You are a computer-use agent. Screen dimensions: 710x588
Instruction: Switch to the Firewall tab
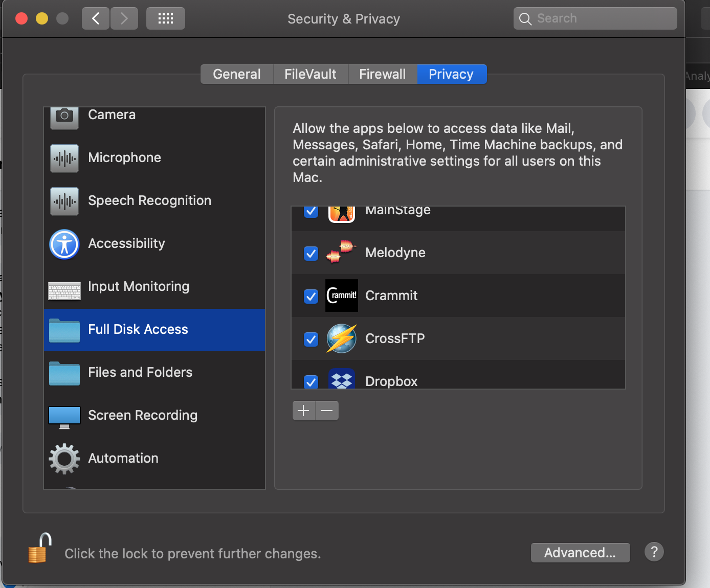(x=382, y=74)
